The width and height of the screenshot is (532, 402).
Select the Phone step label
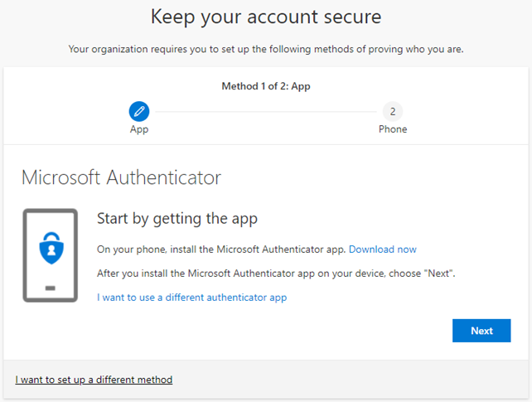(x=393, y=129)
